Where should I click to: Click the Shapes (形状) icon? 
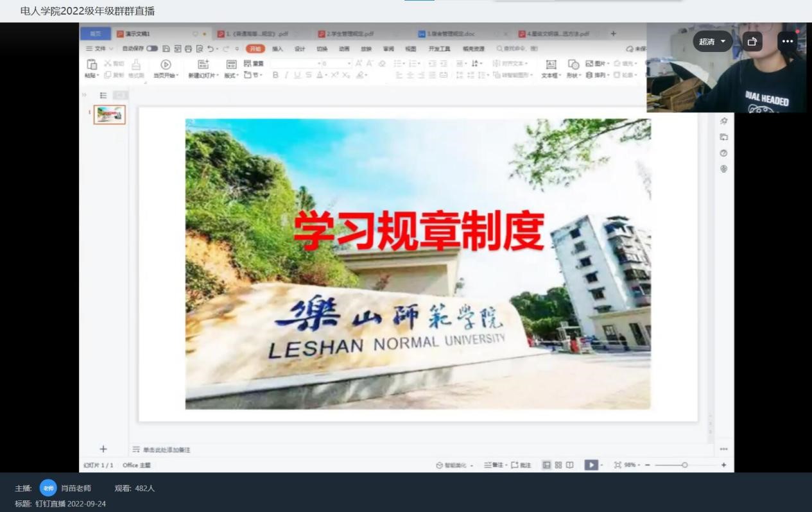(573, 64)
